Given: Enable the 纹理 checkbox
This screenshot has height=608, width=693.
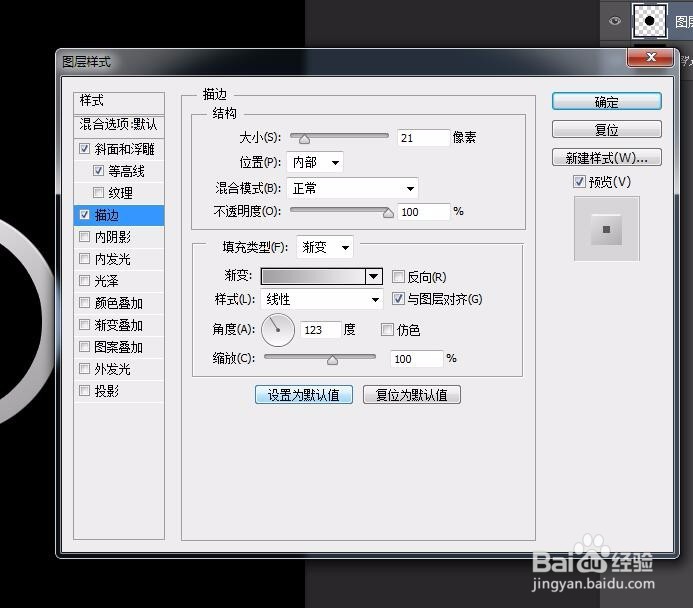Looking at the screenshot, I should point(98,193).
